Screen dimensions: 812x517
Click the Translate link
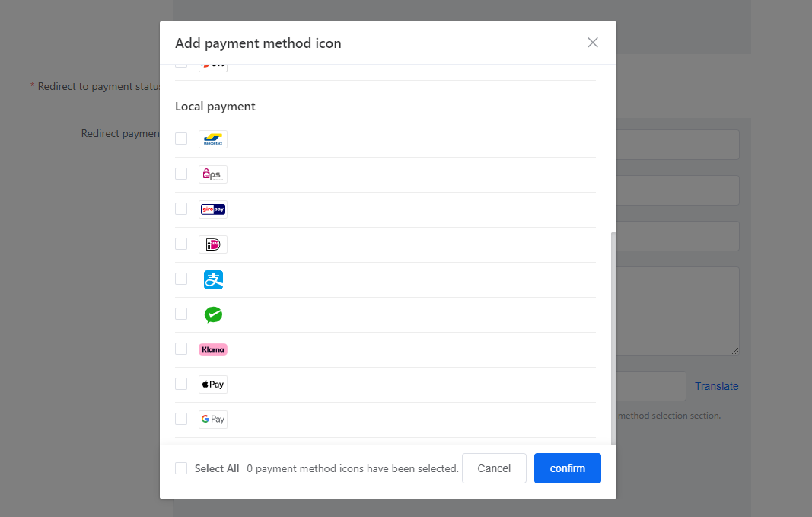pyautogui.click(x=716, y=386)
